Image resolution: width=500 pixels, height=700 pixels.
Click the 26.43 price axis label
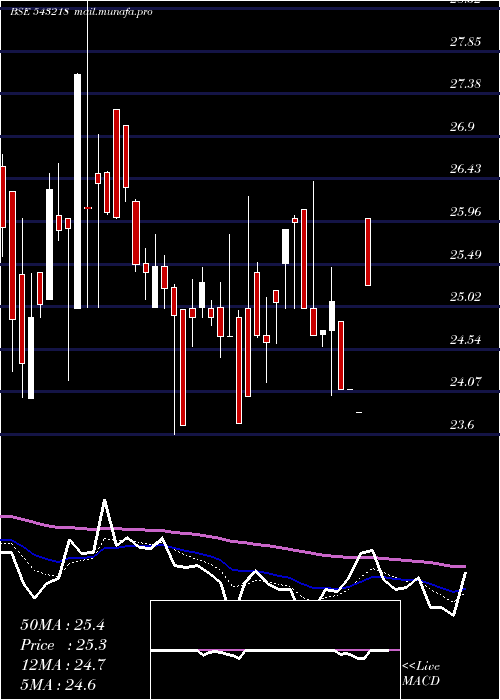(466, 169)
